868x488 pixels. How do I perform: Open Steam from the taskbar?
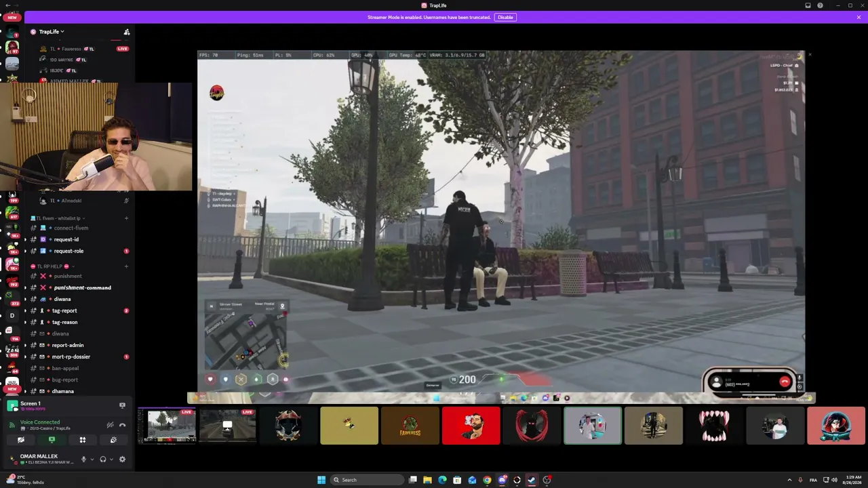point(532,480)
